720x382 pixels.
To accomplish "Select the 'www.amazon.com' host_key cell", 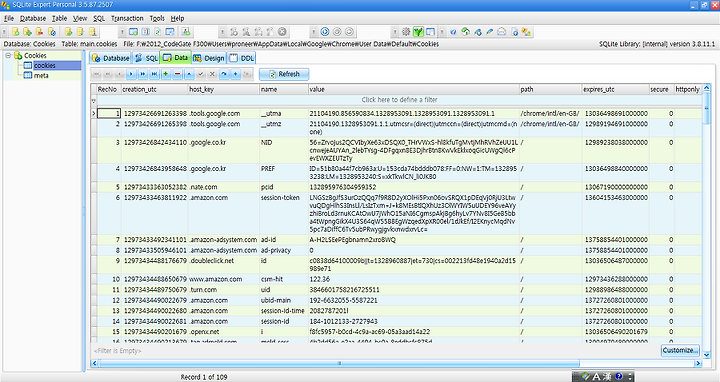I will 223,279.
